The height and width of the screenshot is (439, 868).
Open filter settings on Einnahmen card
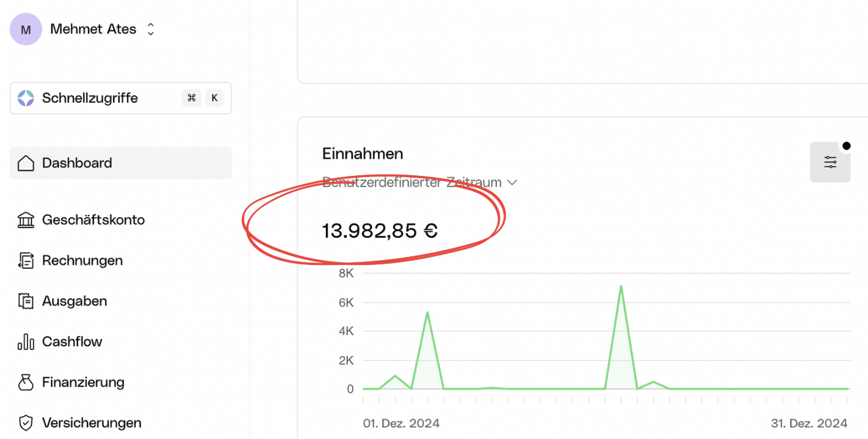[830, 162]
